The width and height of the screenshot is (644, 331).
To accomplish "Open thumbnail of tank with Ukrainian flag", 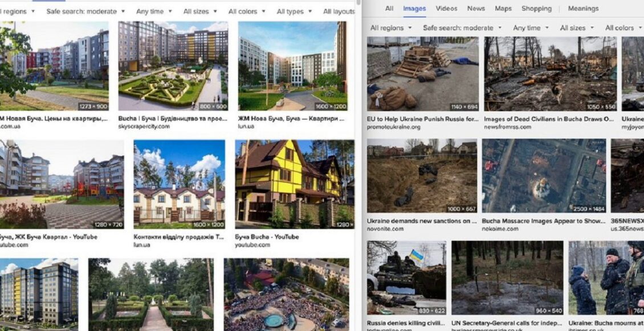I will [406, 278].
